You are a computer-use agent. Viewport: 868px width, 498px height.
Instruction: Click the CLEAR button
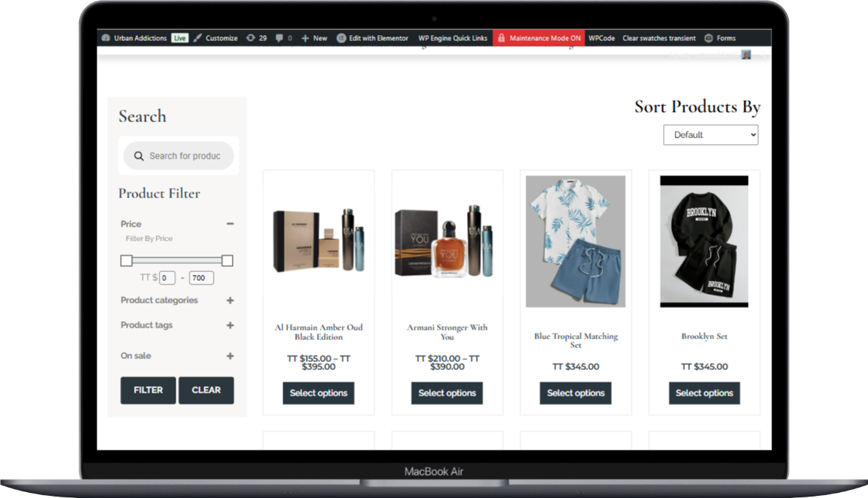tap(206, 390)
